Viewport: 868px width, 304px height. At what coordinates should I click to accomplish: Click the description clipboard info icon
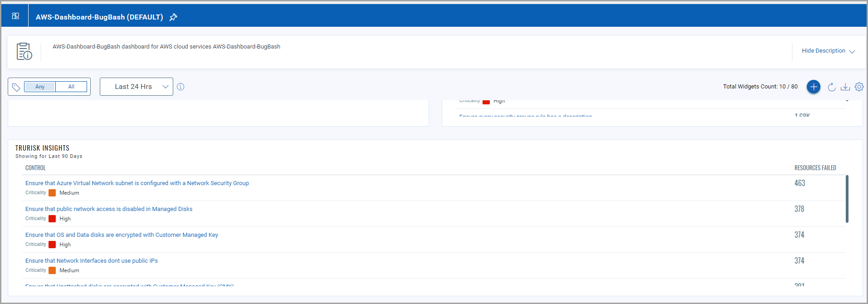(24, 51)
